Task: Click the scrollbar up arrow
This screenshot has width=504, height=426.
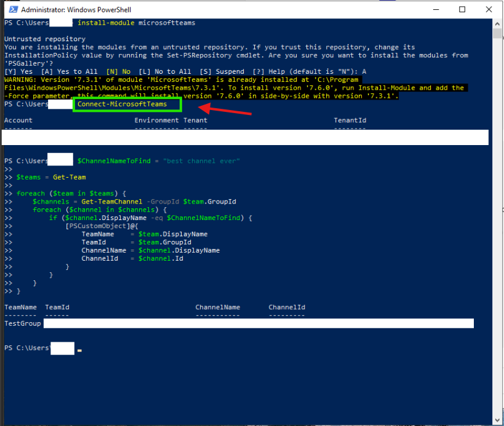Action: point(497,24)
